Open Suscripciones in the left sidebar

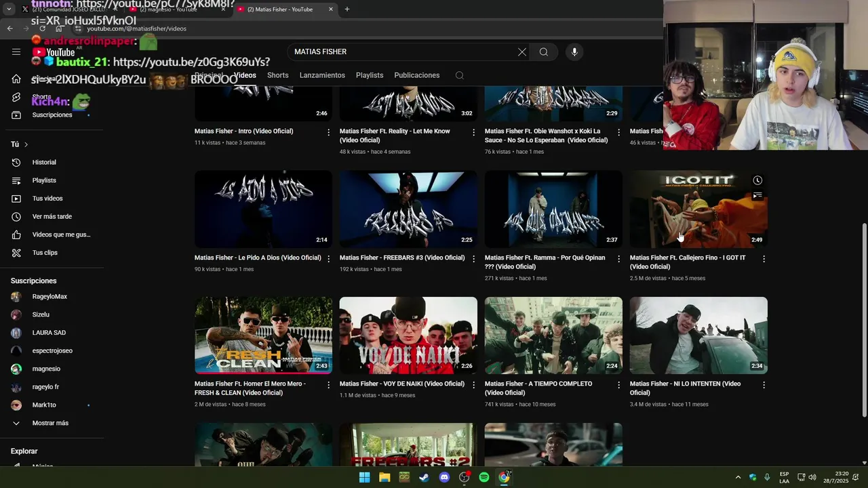(x=52, y=115)
